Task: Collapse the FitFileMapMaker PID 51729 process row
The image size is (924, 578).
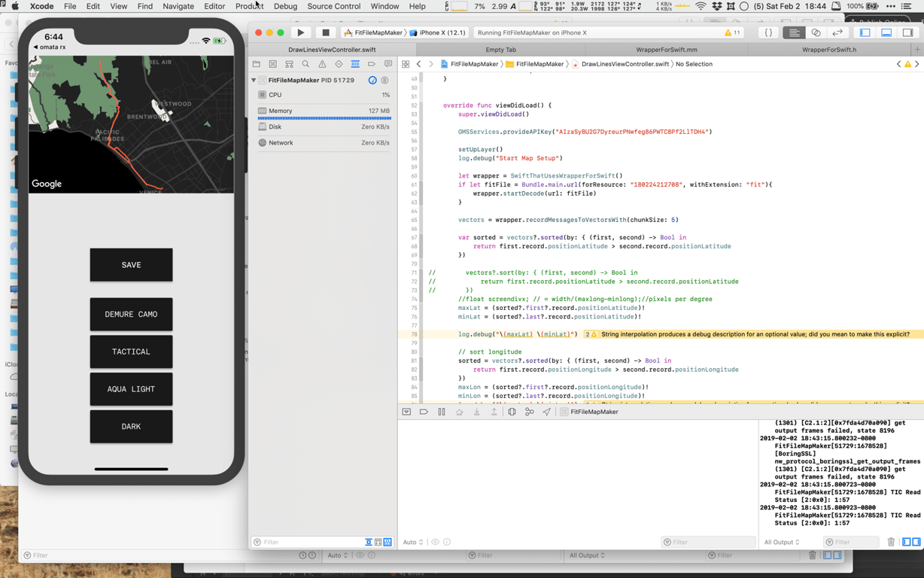Action: coord(254,81)
